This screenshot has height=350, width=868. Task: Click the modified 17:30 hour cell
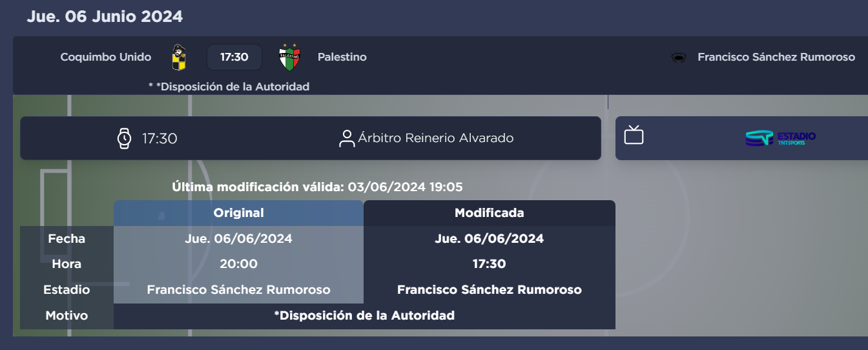[489, 264]
